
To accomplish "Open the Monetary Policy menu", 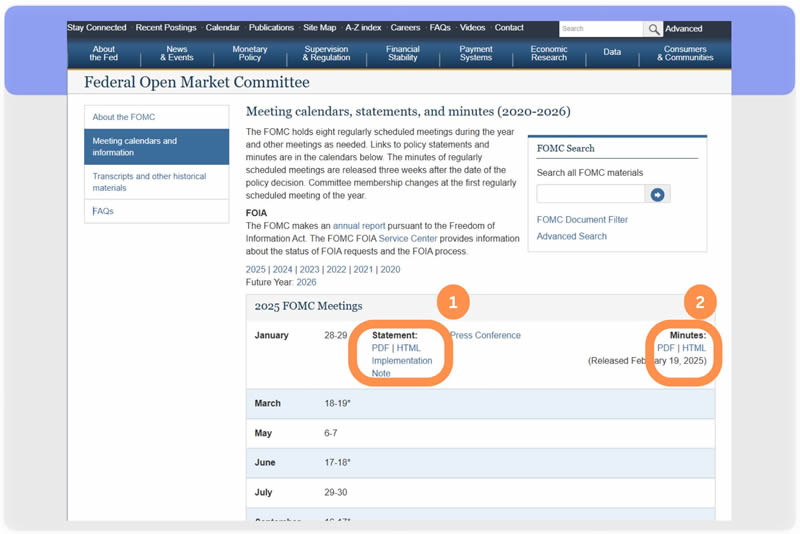I will 250,54.
